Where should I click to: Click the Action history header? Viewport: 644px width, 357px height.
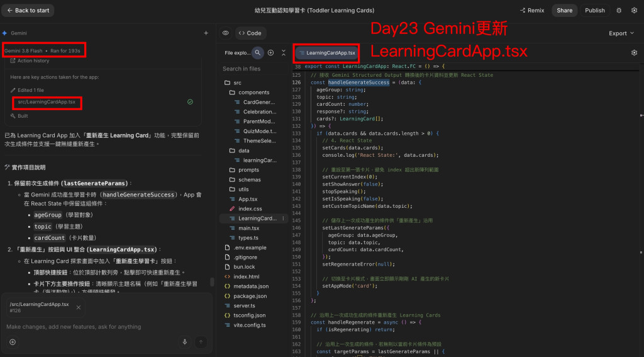click(x=29, y=60)
